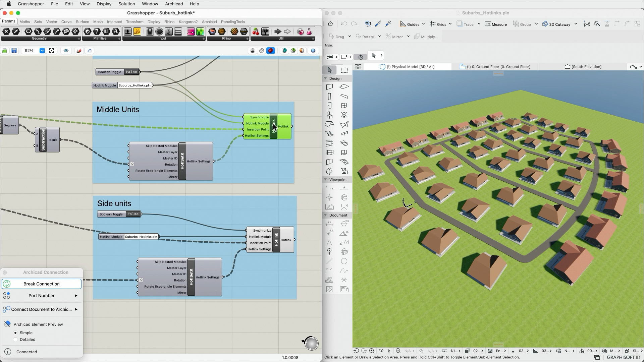Open the Drag dropdown arrow
The height and width of the screenshot is (362, 644).
coord(350,37)
